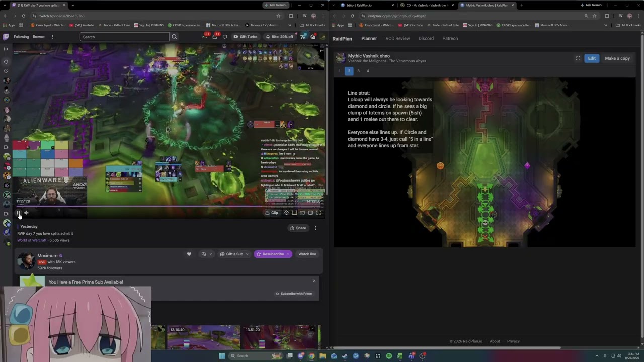Open All Bookmarks folder in Twitch window
Screen dimensions: 644x362
(312, 25)
